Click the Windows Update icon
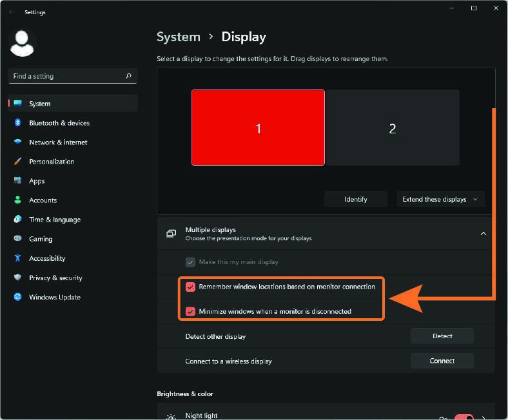Image resolution: width=508 pixels, height=420 pixels. 17,297
